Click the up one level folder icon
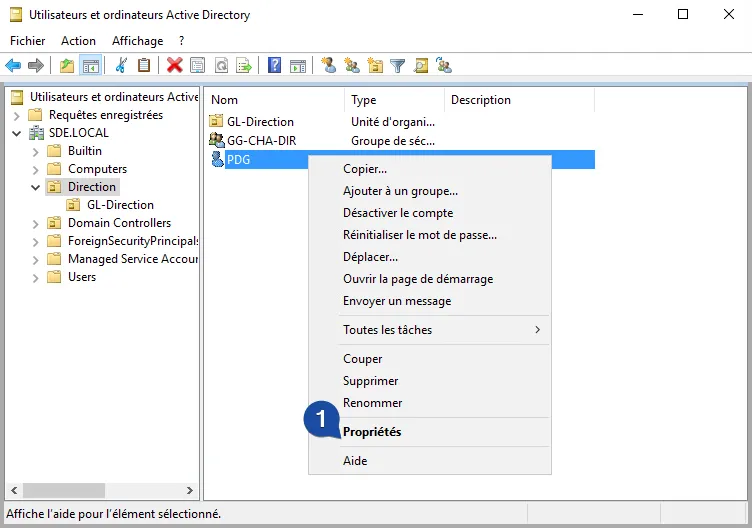 tap(67, 66)
